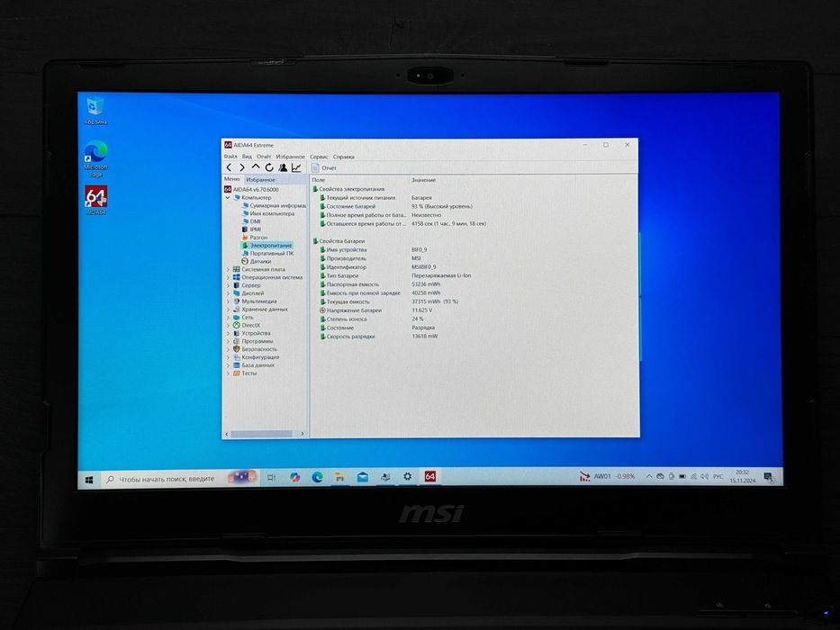Select the Степень износа row
The height and width of the screenshot is (630, 840).
371,319
